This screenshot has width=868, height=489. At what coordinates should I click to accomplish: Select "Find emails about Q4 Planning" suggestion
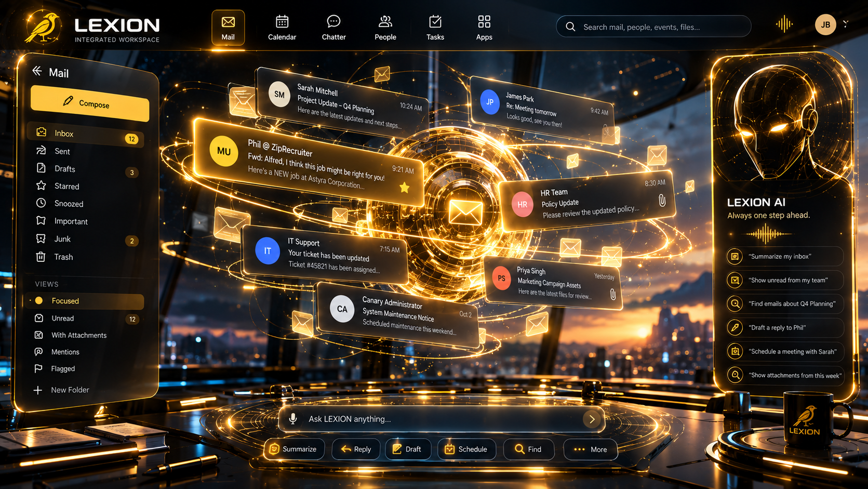coord(785,303)
